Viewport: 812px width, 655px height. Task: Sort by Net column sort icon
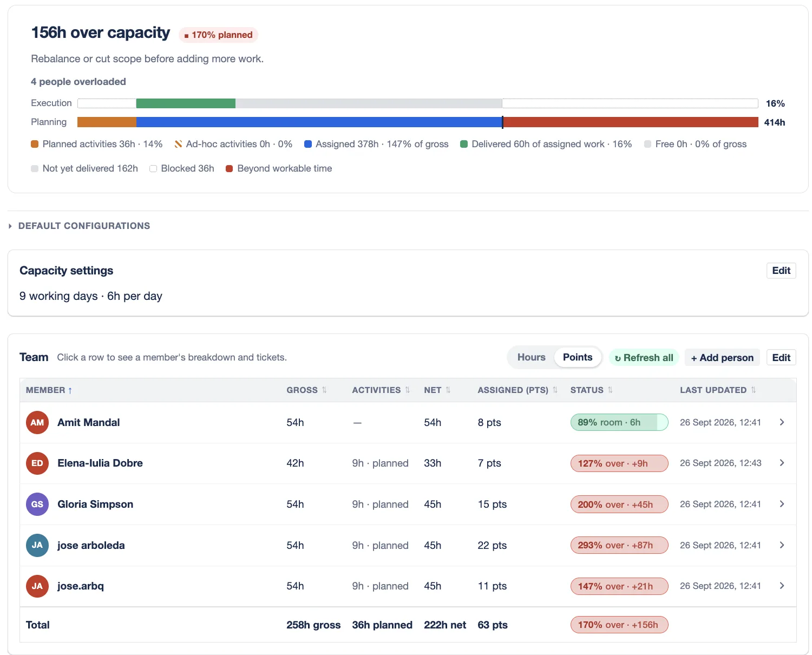coord(448,390)
